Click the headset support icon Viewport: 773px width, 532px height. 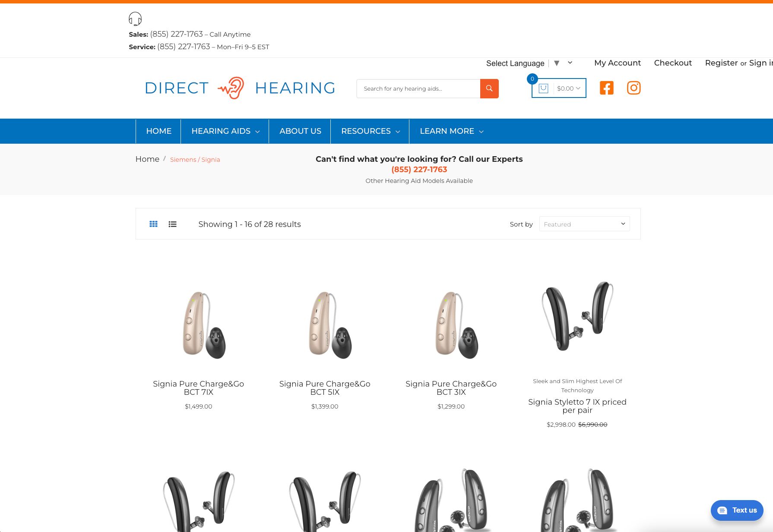click(135, 19)
